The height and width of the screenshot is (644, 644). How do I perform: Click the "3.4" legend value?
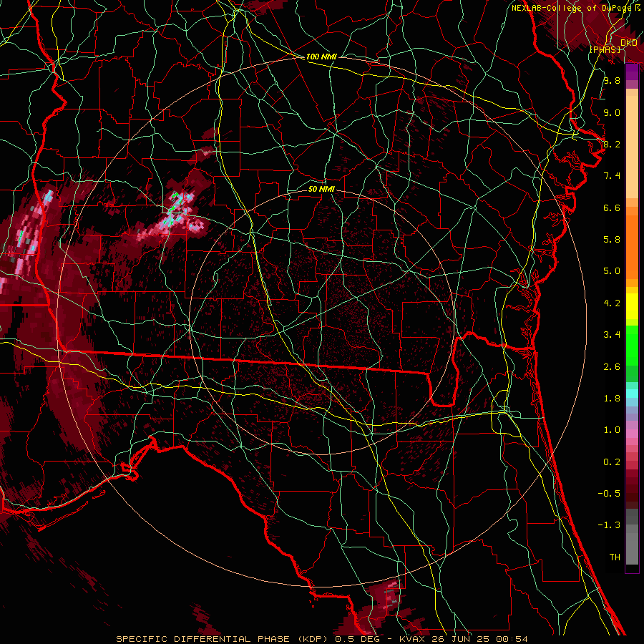612,335
